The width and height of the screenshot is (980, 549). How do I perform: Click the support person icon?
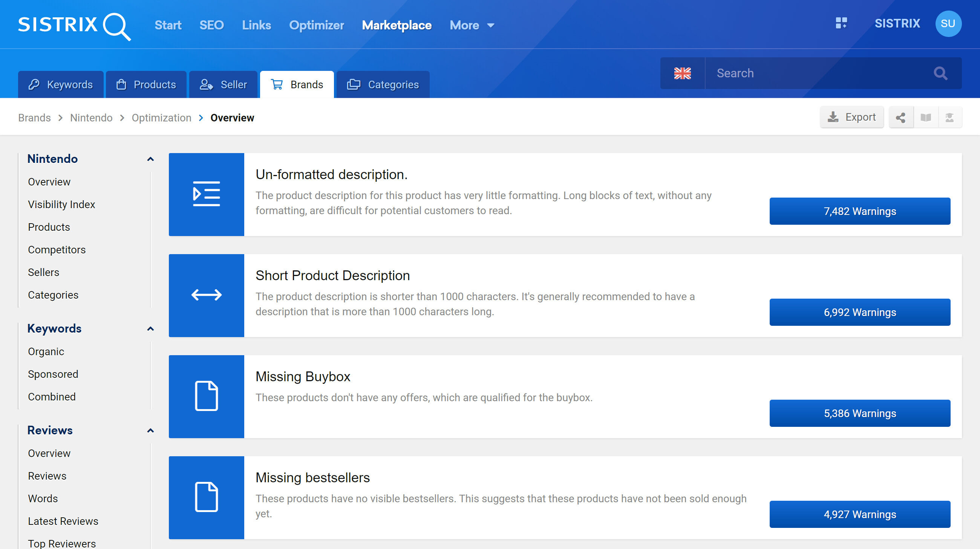[949, 117]
